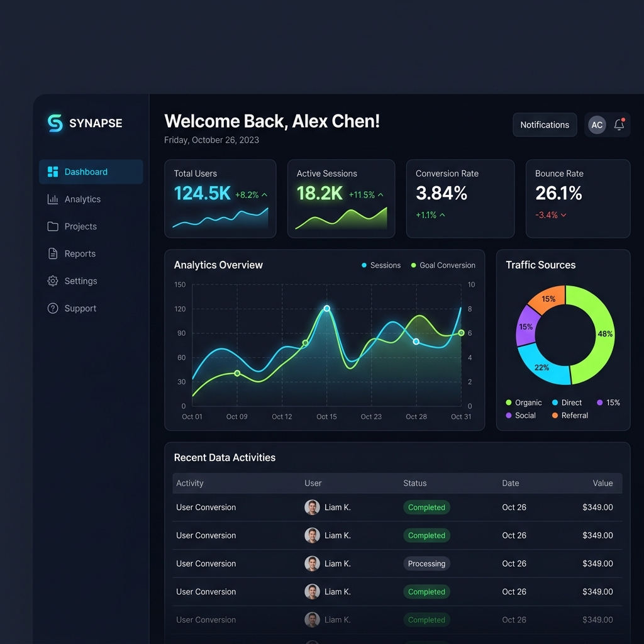The height and width of the screenshot is (644, 644).
Task: Click the Total Users up-arrow trend icon
Action: pyautogui.click(x=265, y=195)
